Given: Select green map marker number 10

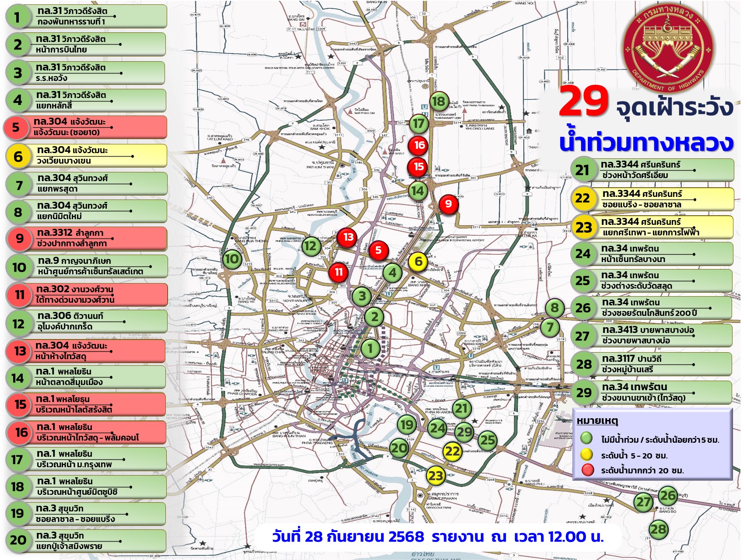Looking at the screenshot, I should (x=231, y=259).
